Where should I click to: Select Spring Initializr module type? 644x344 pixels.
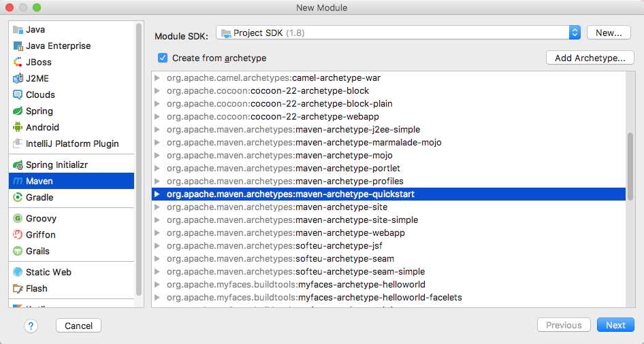(x=71, y=165)
